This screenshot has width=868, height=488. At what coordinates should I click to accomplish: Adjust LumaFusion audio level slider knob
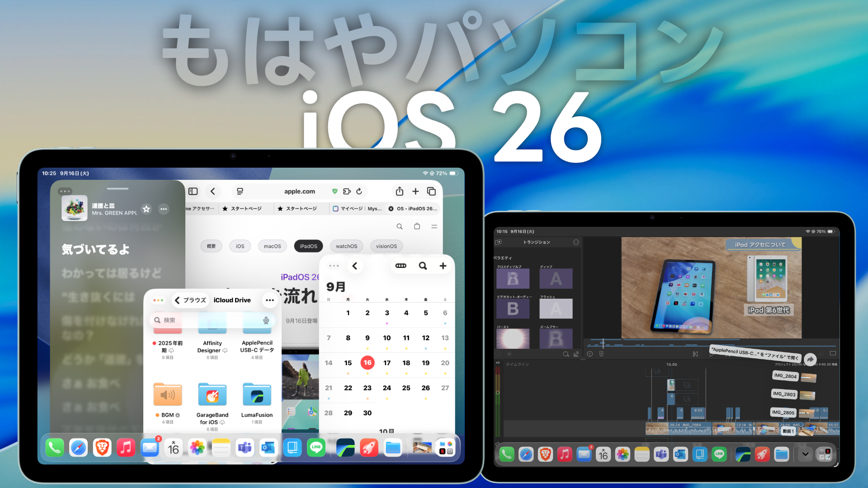pyautogui.click(x=498, y=393)
